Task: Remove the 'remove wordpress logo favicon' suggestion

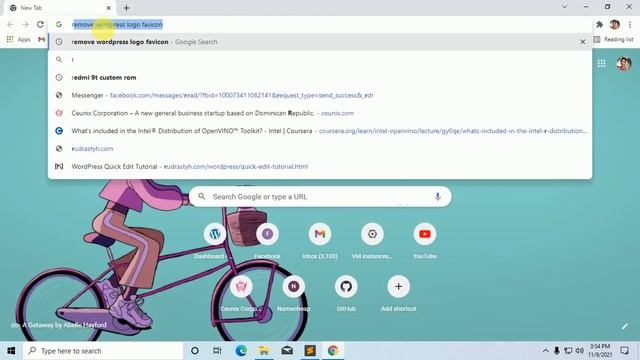Action: point(582,42)
